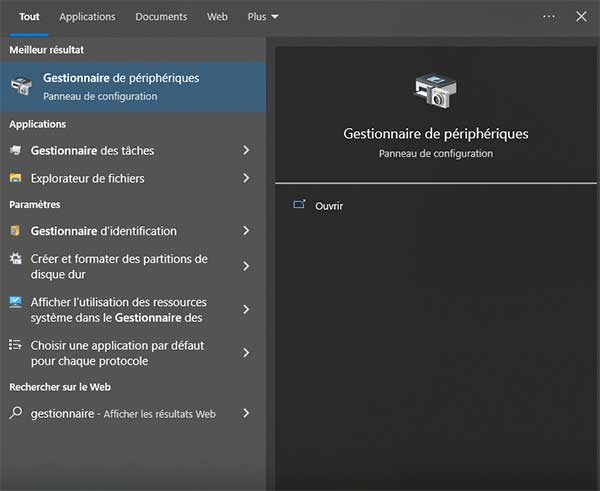Click Gestionnaire d'identification icon
The width and height of the screenshot is (600, 491).
coord(15,230)
